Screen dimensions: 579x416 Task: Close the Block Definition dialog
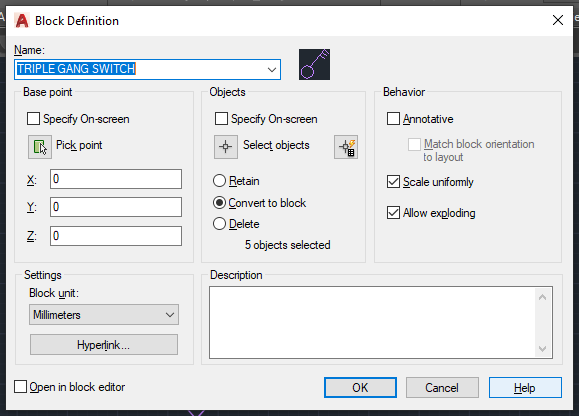coord(558,20)
